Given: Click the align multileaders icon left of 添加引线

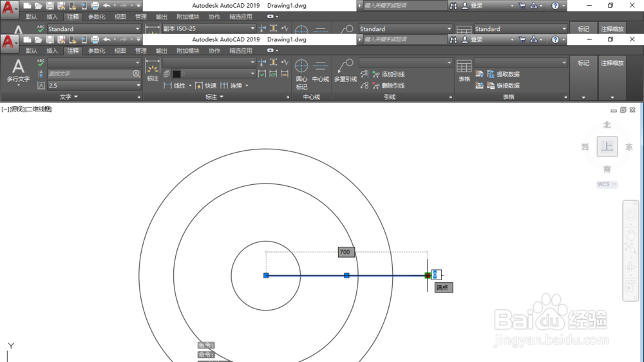Looking at the screenshot, I should [x=365, y=74].
